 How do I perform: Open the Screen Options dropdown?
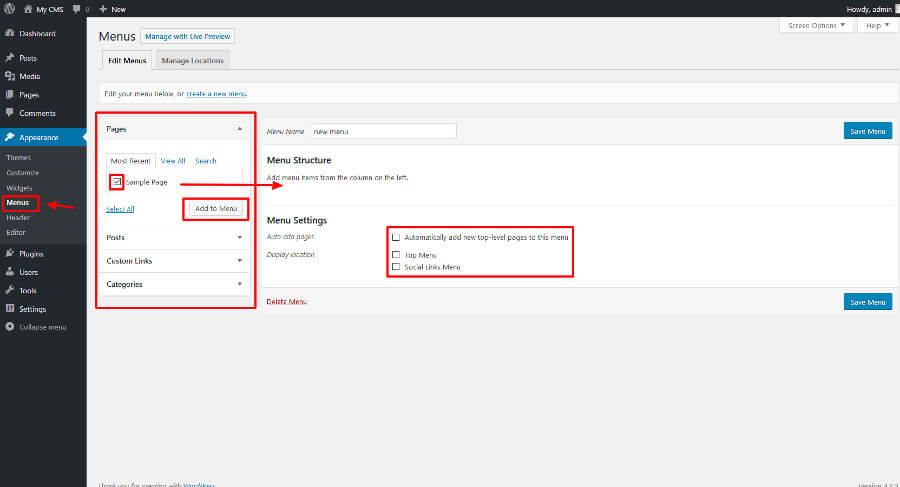816,25
